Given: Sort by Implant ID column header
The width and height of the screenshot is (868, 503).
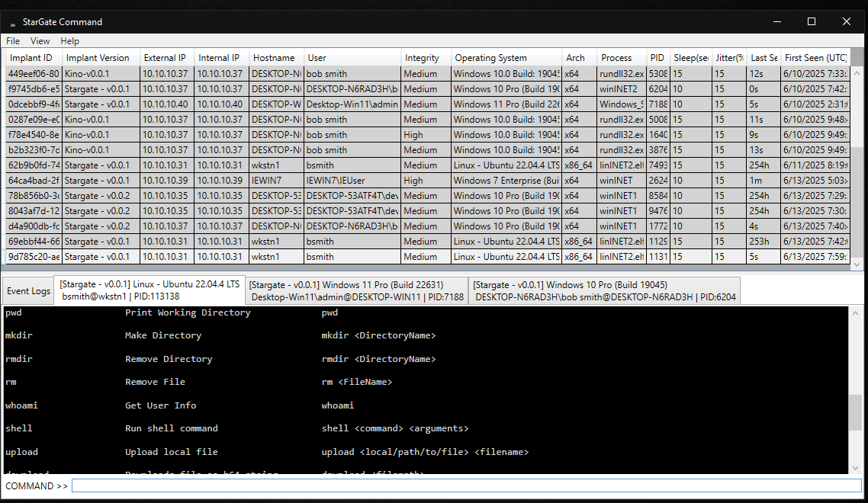Looking at the screenshot, I should pyautogui.click(x=33, y=58).
